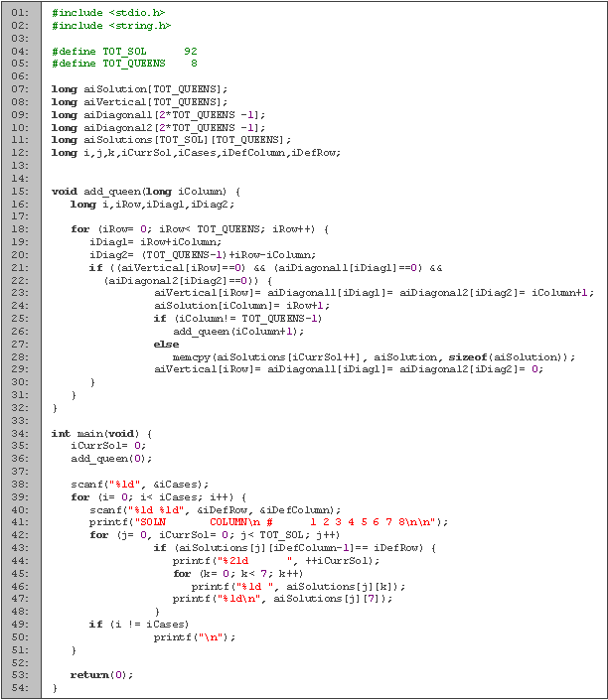The height and width of the screenshot is (700, 608).
Task: Click the 'if (aiSolutions[j][iDefColumn-1]== iDefRow)' line
Action: coord(295,548)
